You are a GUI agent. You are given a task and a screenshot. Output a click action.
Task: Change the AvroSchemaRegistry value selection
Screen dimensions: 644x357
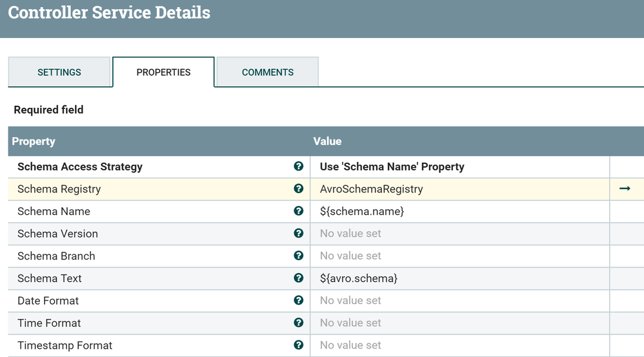[x=458, y=189]
